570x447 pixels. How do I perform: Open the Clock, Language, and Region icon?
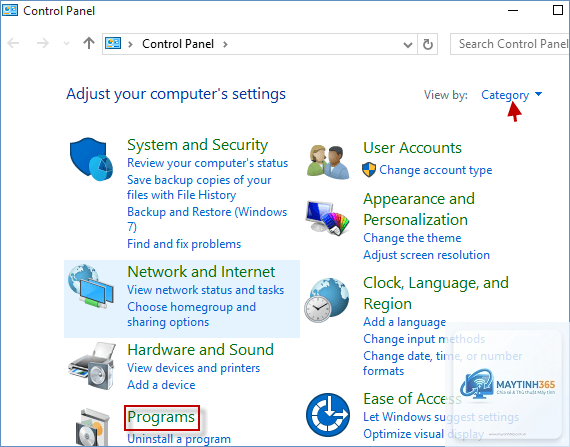(326, 300)
